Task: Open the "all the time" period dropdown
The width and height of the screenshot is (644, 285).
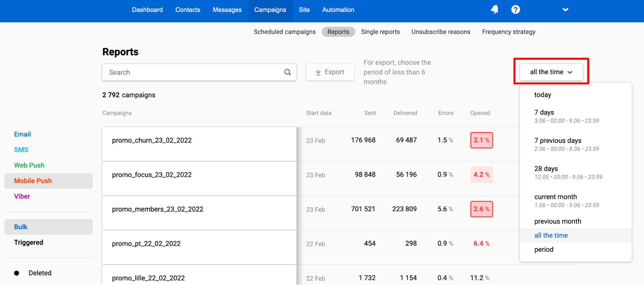Action: tap(551, 72)
